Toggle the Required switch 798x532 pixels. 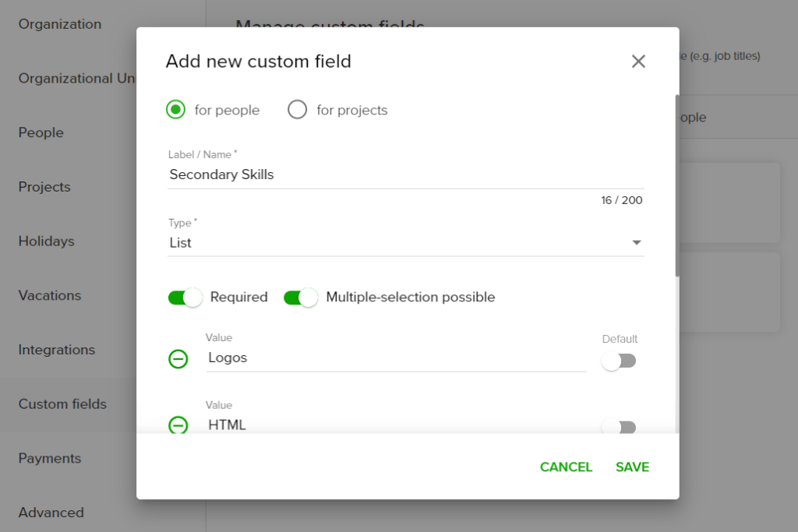185,298
